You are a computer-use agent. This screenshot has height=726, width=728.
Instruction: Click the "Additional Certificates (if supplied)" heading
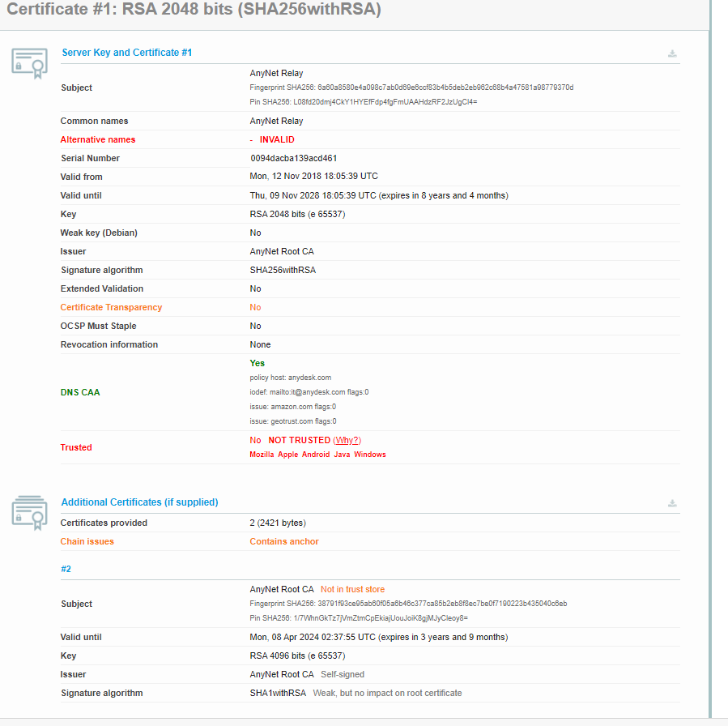139,502
